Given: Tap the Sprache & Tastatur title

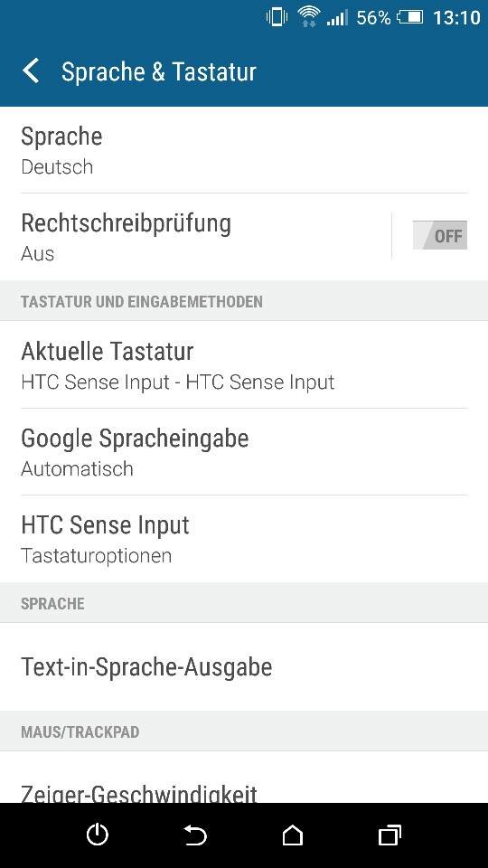Looking at the screenshot, I should 159,72.
